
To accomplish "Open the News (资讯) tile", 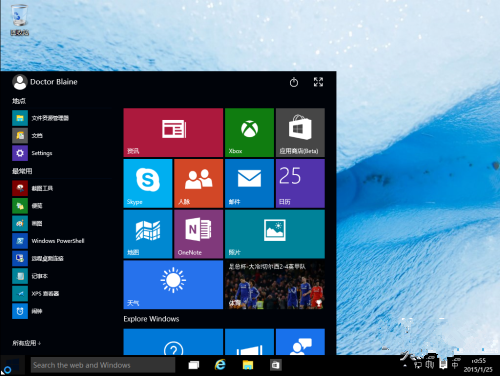I will pyautogui.click(x=173, y=132).
